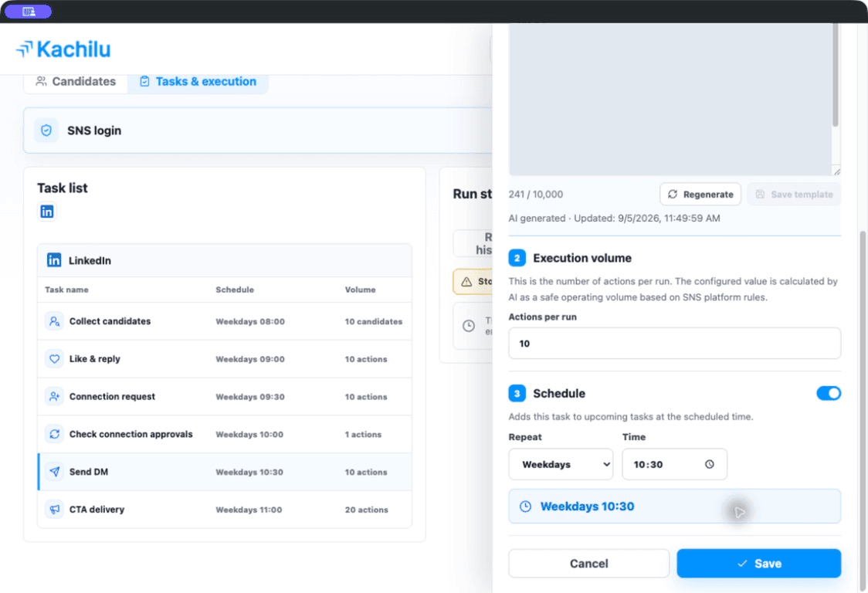Open the Repeat Weekdays dropdown
The height and width of the screenshot is (593, 868).
coord(561,464)
